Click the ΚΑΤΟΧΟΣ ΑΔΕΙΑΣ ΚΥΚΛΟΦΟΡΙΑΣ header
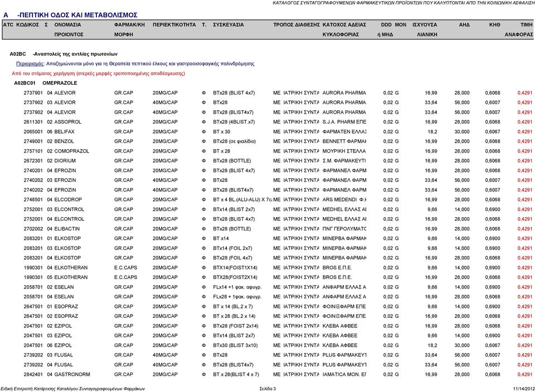535x392 pixels. pyautogui.click(x=344, y=30)
